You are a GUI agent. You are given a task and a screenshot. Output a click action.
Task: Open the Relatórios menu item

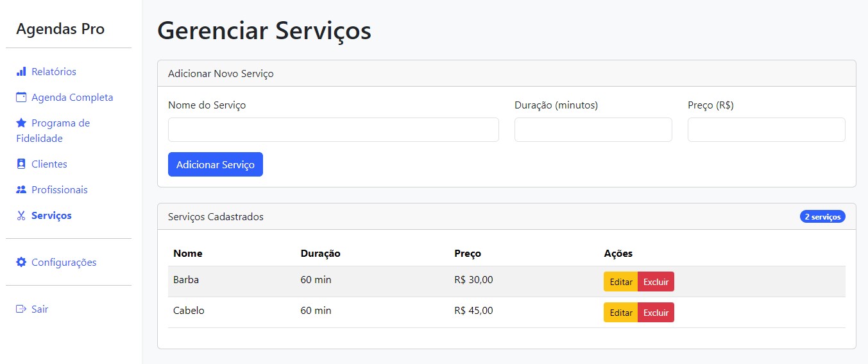[54, 71]
